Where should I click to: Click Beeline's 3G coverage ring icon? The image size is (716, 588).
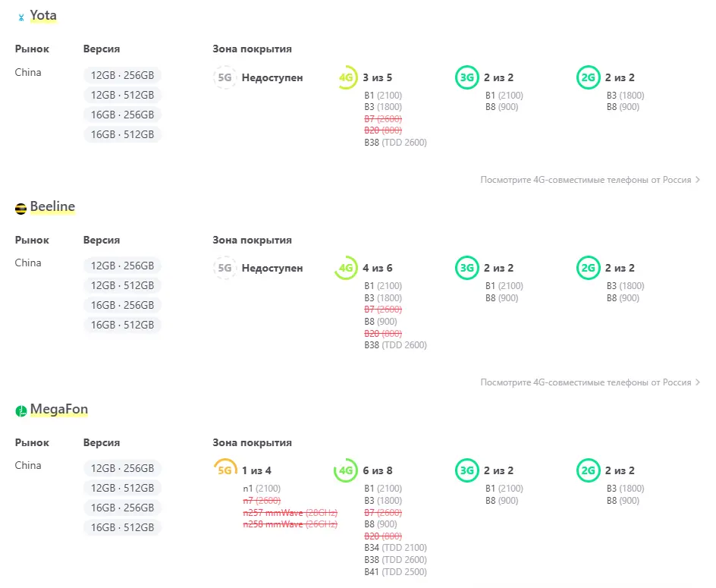click(466, 268)
